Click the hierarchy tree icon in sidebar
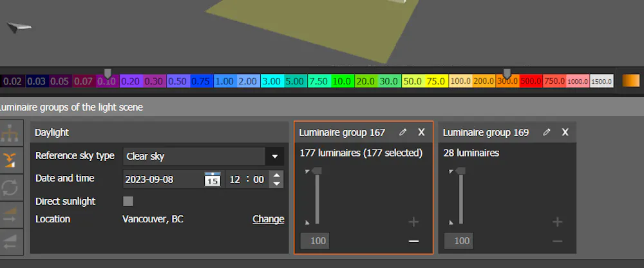644x268 pixels. (10, 133)
